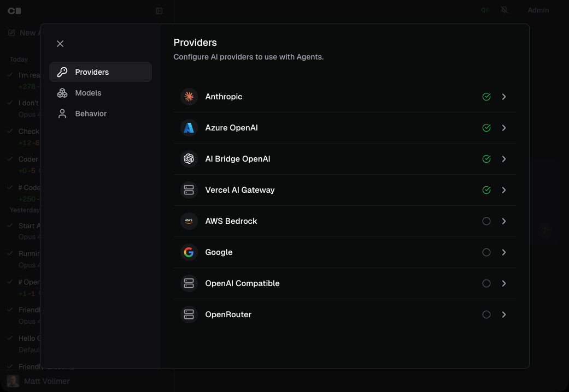Viewport: 569px width, 392px height.
Task: Open the Azure OpenAI provider name
Action: point(232,128)
